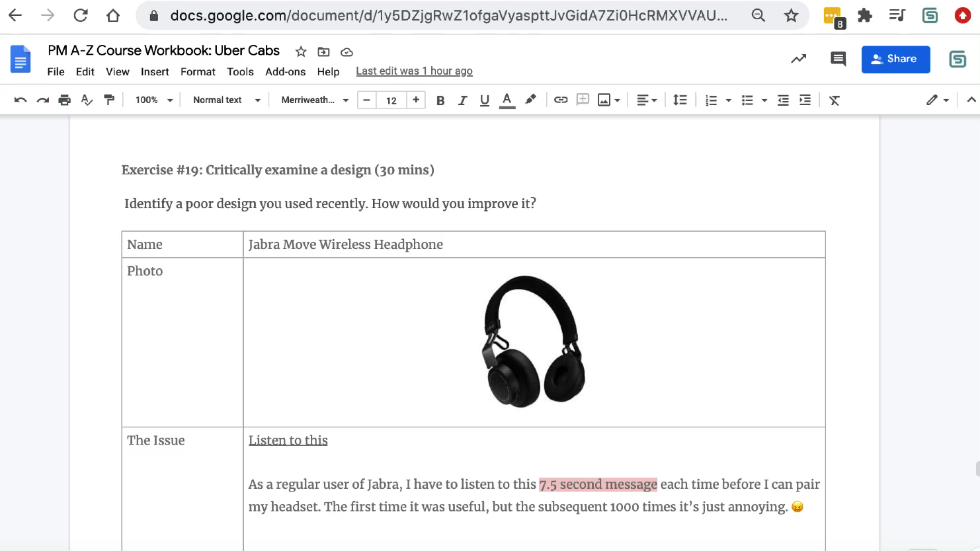Open the editing mode pencil dropdown

point(938,100)
